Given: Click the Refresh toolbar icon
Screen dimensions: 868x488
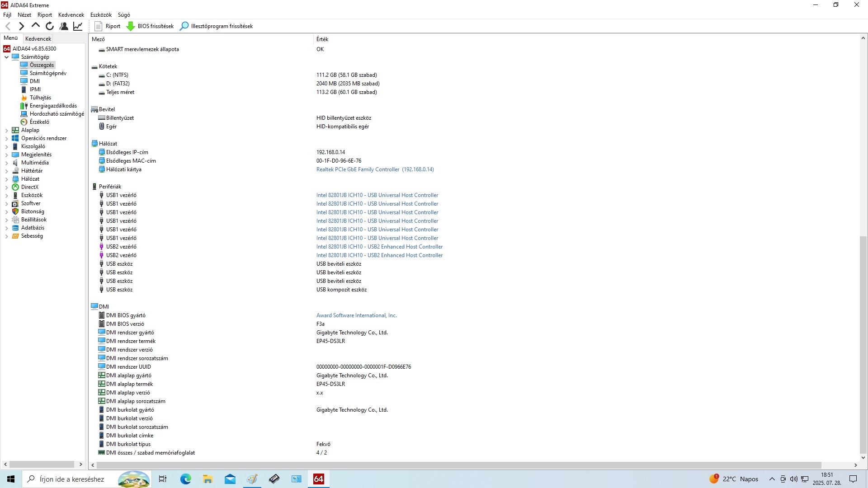Looking at the screenshot, I should point(50,26).
